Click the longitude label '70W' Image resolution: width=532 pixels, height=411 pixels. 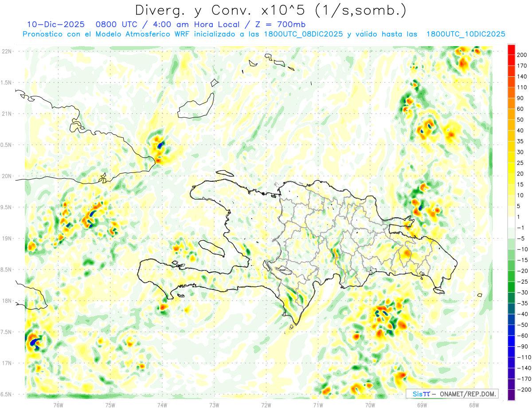(370, 405)
